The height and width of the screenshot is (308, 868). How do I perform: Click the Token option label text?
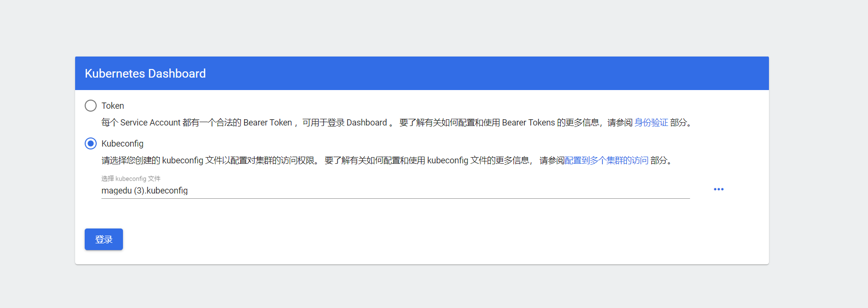112,106
